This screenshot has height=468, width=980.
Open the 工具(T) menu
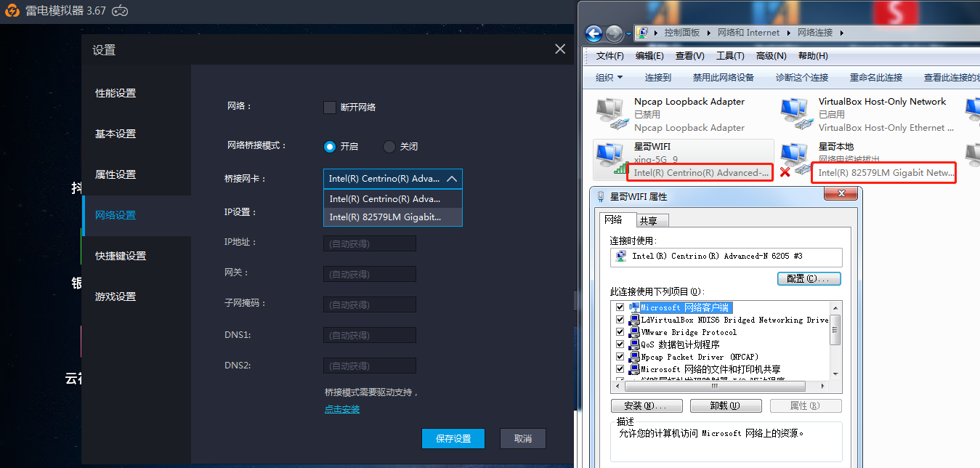(729, 56)
